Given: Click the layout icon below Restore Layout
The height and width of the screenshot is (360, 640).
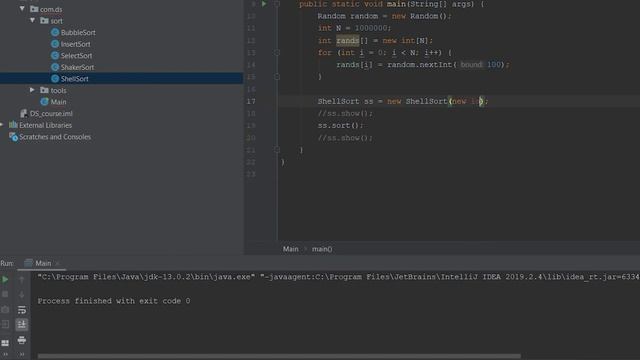Looking at the screenshot, I should pos(5,342).
